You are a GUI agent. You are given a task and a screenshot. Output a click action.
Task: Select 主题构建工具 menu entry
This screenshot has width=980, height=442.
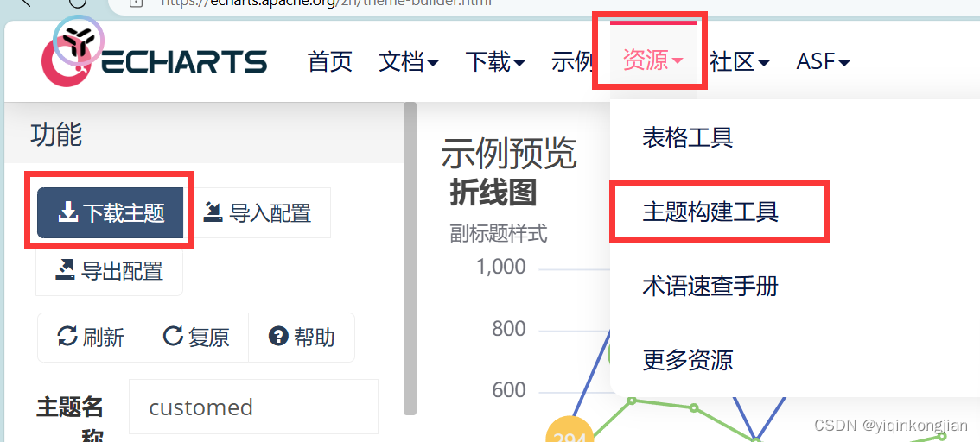(x=710, y=212)
